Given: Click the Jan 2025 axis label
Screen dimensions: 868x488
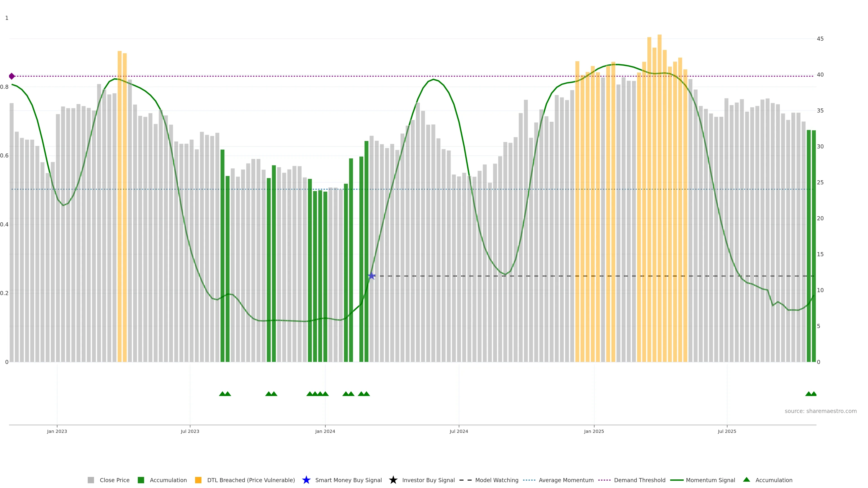Looking at the screenshot, I should pos(594,431).
